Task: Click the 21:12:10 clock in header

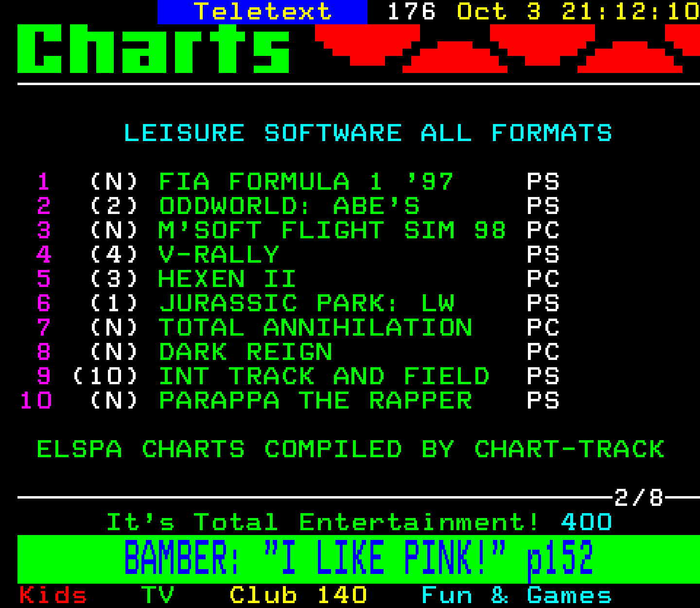Action: tap(630, 11)
